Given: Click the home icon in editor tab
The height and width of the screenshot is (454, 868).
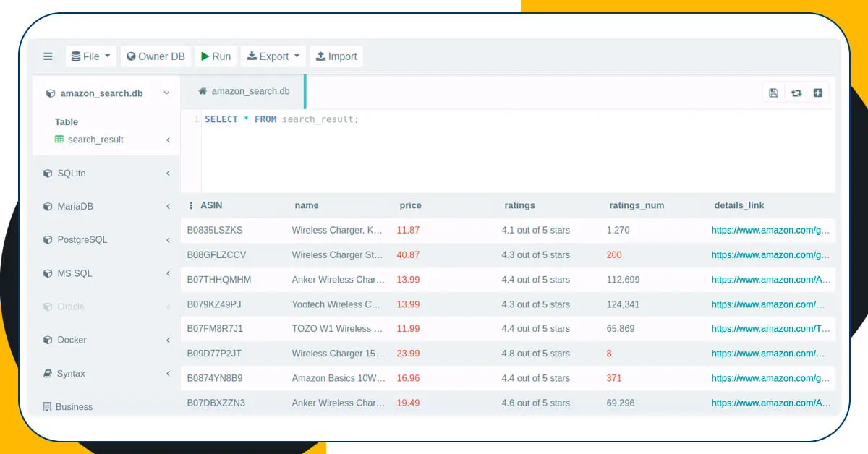Looking at the screenshot, I should pyautogui.click(x=203, y=91).
